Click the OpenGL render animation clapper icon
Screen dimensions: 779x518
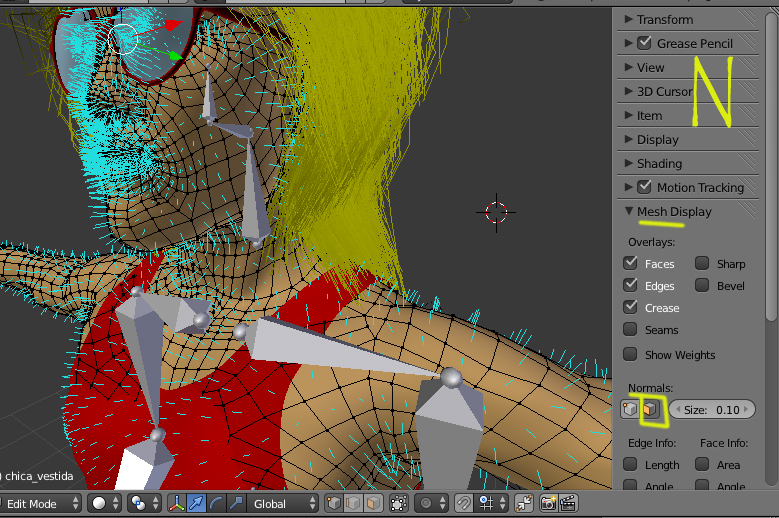click(x=568, y=504)
